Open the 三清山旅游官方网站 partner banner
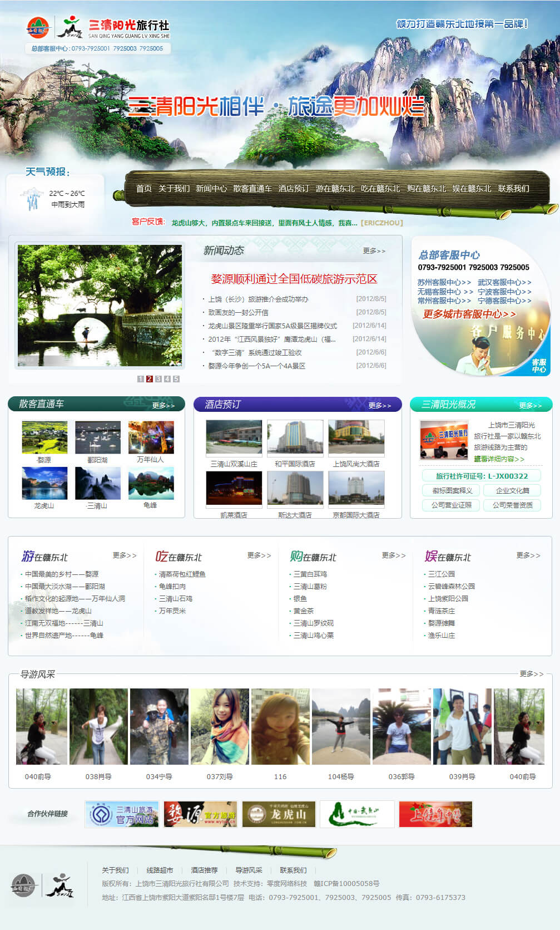Viewport: 560px width, 930px height. tap(122, 814)
